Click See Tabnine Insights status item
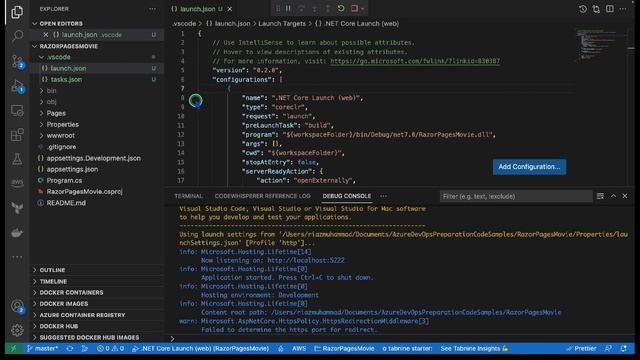Image resolution: width=640 pixels, height=360 pixels. click(474, 349)
